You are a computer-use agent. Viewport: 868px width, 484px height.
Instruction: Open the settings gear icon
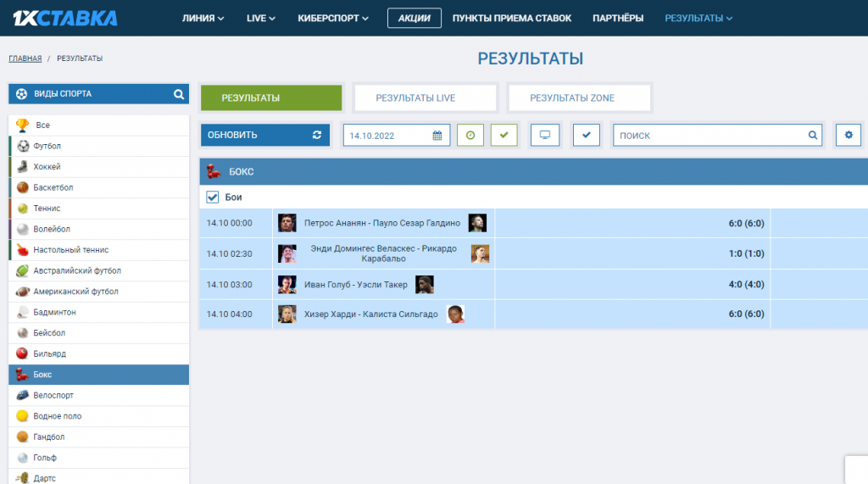pos(848,135)
